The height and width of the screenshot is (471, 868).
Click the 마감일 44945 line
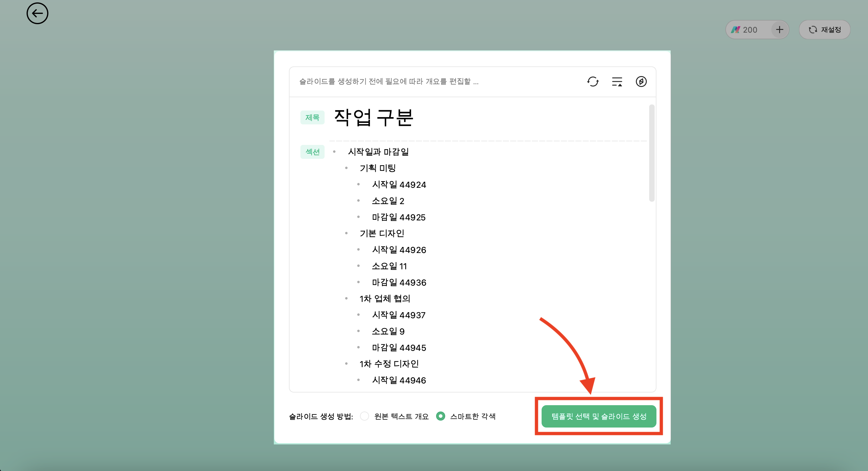(399, 348)
